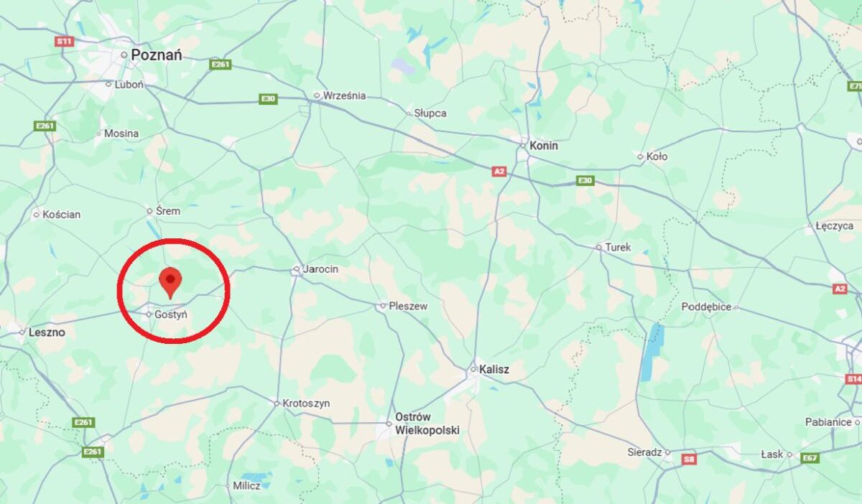Select the Turek town label
Viewport: 862px width, 504px height.
coord(618,247)
